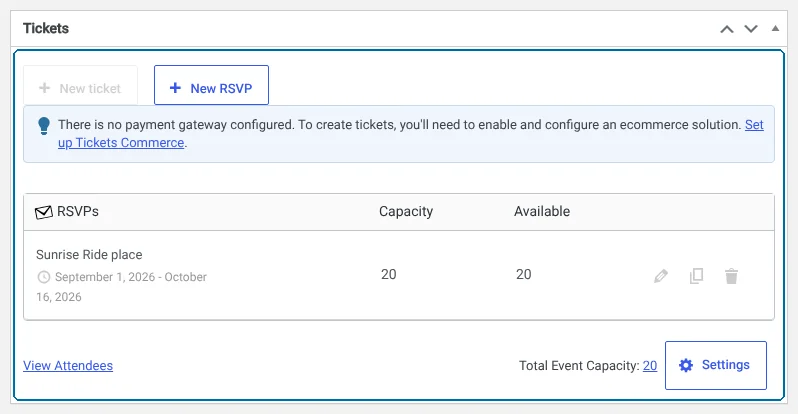The height and width of the screenshot is (414, 798).
Task: Duplicate the Sunrise Ride place RSVP
Action: pos(696,276)
